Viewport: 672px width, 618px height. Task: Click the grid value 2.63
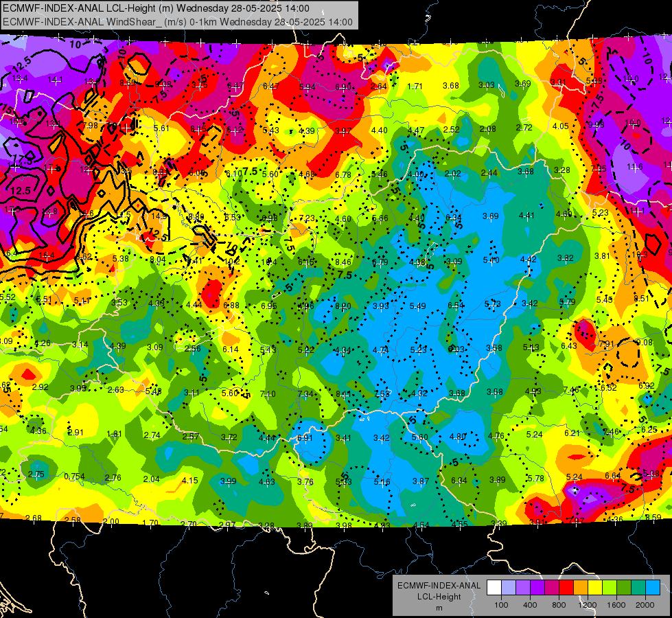116,390
